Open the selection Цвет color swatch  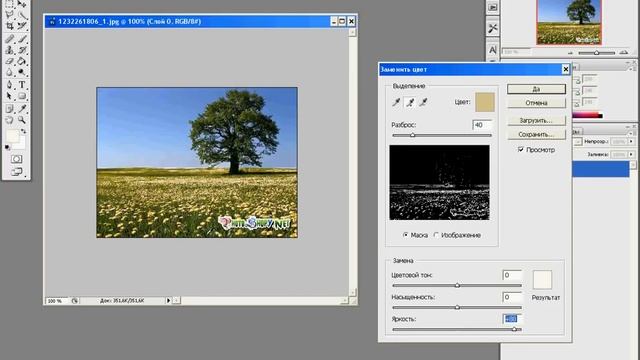485,102
